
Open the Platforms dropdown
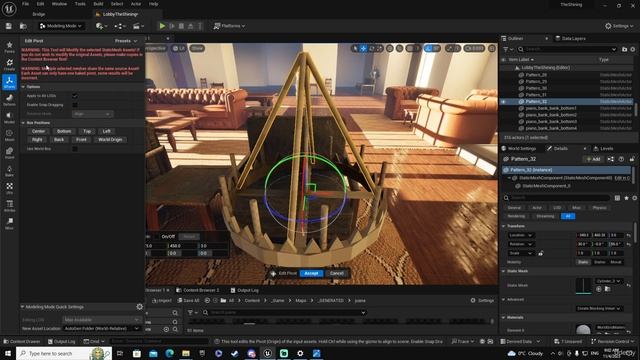pyautogui.click(x=229, y=26)
